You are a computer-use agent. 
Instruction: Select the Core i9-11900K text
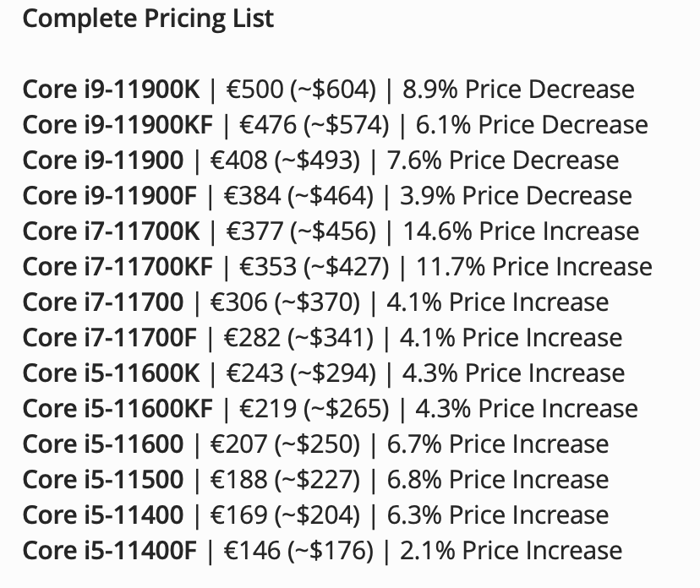pos(111,89)
